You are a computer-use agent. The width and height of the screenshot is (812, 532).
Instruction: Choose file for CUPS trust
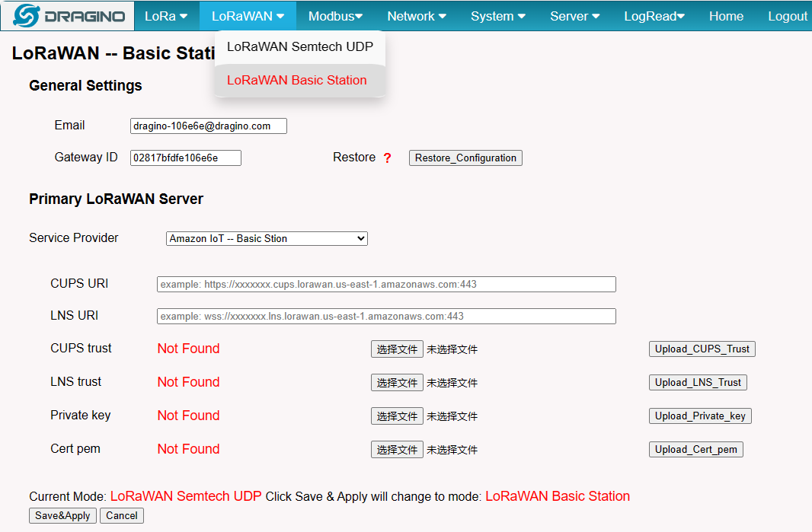pyautogui.click(x=397, y=349)
